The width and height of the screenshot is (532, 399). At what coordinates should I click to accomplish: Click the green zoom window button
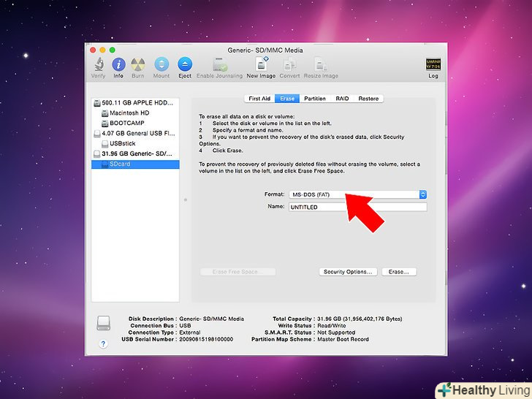coord(112,50)
